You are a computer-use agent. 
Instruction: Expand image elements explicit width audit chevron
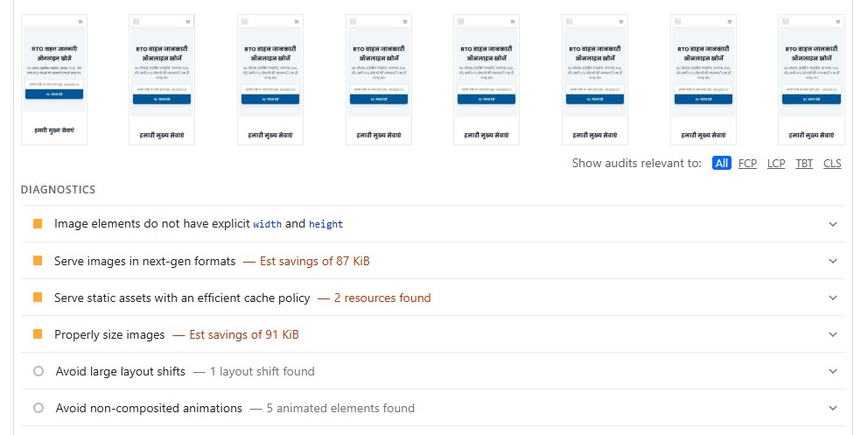(x=833, y=224)
